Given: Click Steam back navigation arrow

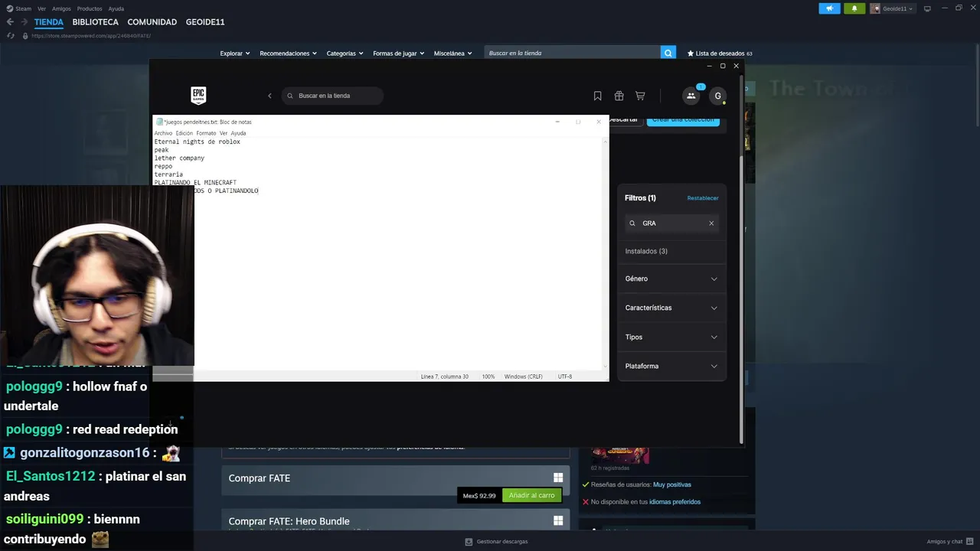Looking at the screenshot, I should [10, 22].
